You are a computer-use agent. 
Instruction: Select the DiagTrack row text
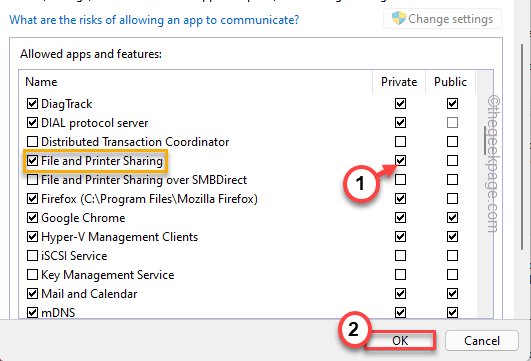[x=66, y=104]
